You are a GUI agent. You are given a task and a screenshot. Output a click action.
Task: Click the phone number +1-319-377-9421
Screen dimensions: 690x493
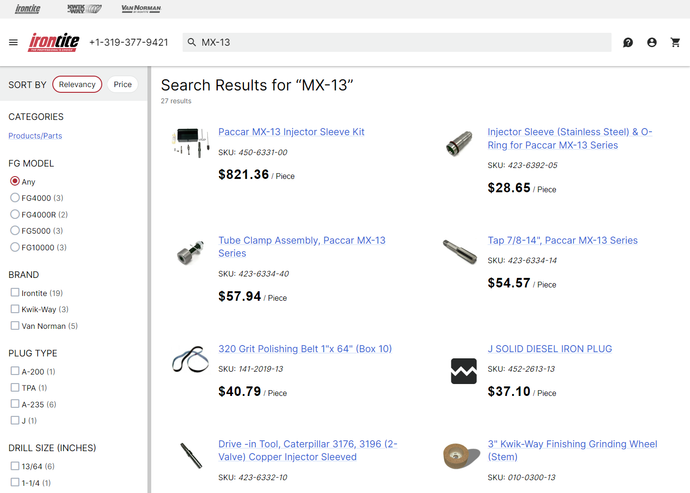point(128,43)
